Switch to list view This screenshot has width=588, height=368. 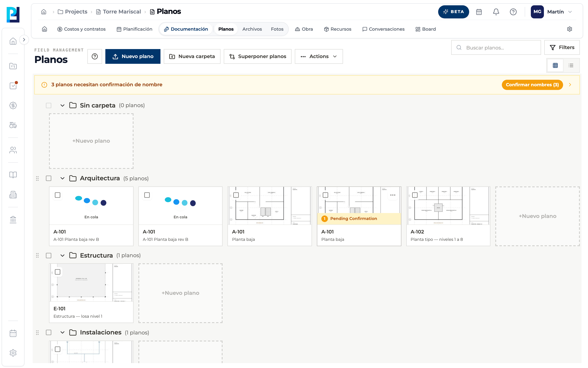[571, 65]
